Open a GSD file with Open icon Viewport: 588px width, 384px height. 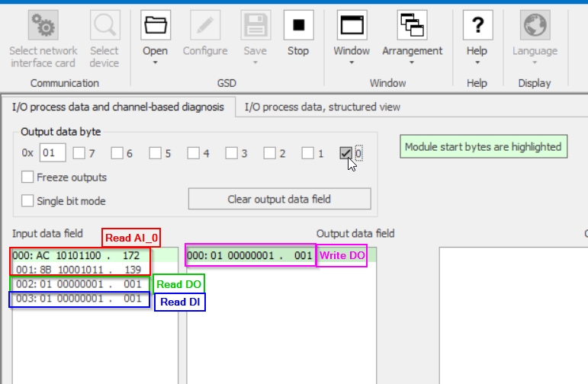156,25
